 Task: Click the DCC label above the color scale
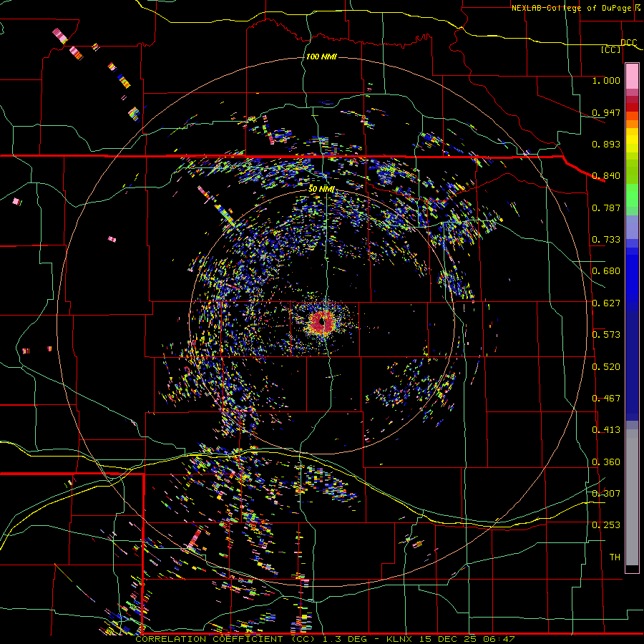tap(629, 42)
